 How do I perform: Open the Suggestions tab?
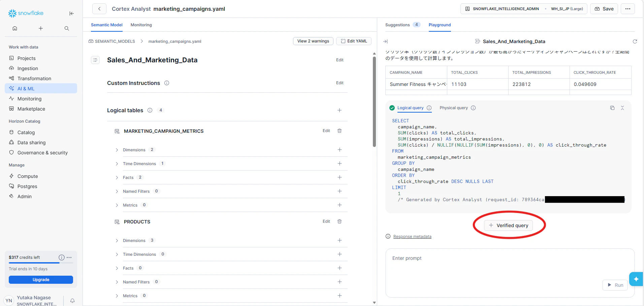click(x=403, y=25)
